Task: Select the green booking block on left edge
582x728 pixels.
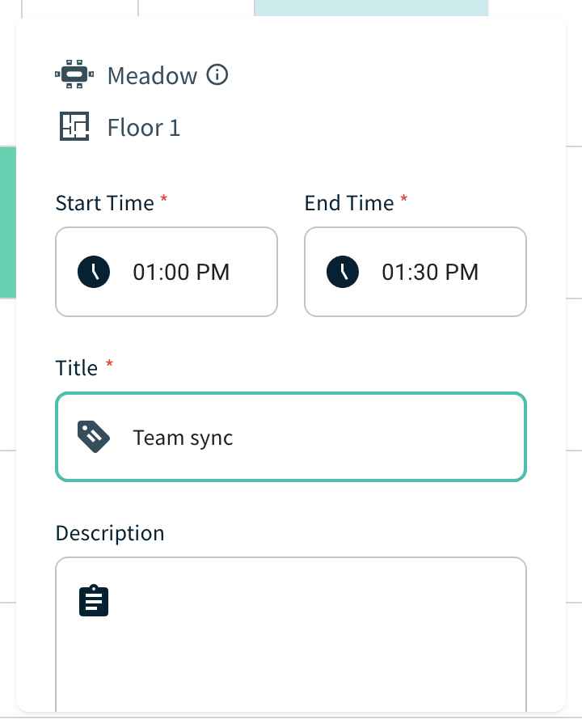Action: pos(8,222)
